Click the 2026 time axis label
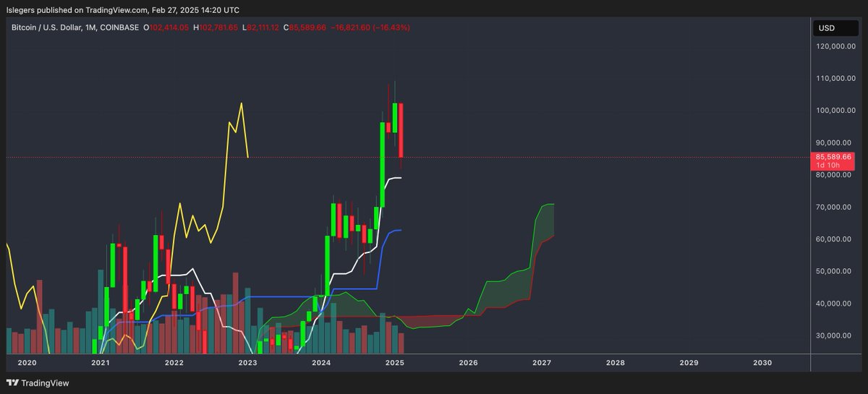This screenshot has height=394, width=868. 468,362
